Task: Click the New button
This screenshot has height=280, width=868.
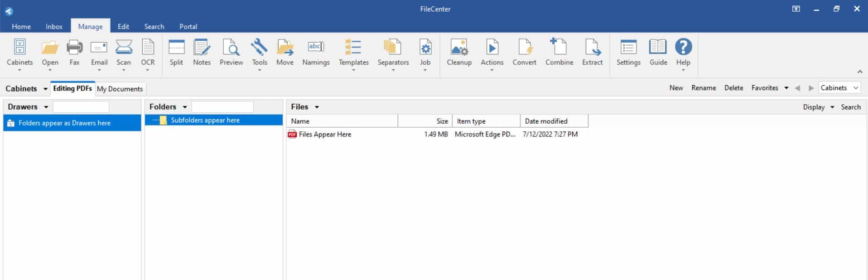Action: (676, 88)
